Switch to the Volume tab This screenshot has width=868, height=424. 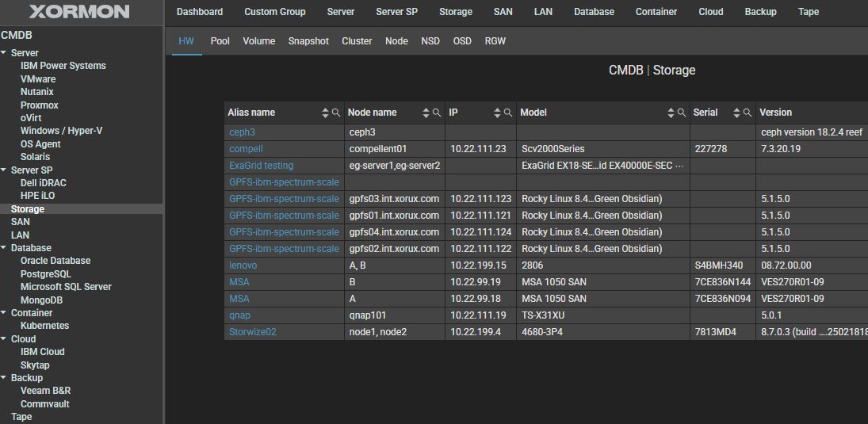259,41
